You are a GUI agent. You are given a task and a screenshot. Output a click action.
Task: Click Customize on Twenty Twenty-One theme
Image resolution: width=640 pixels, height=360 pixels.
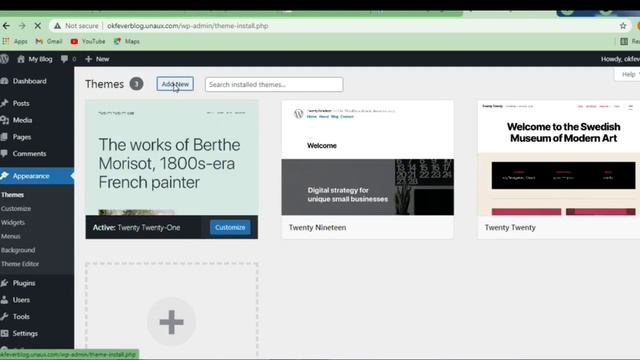point(230,227)
